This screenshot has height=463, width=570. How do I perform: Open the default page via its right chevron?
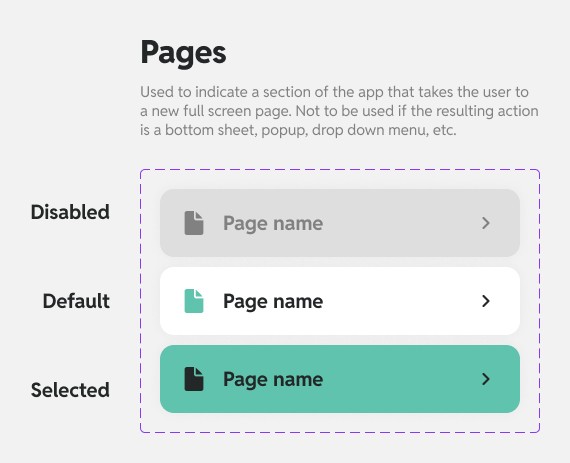click(486, 301)
